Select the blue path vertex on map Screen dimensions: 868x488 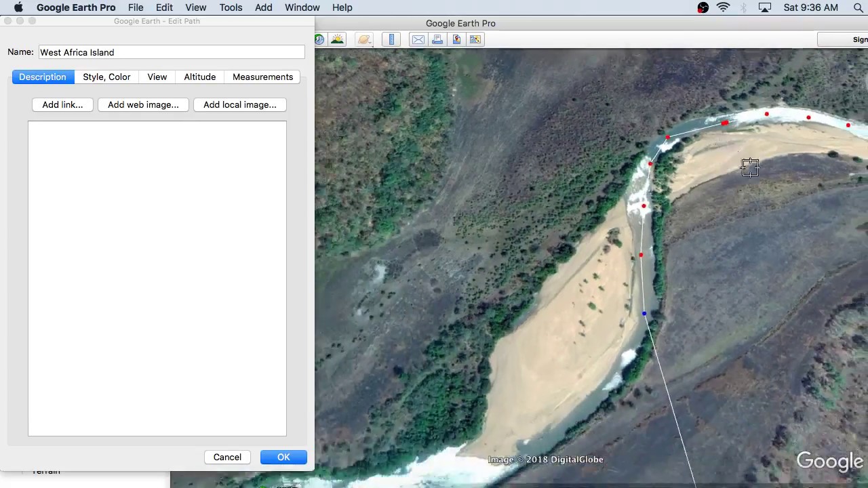coord(644,313)
